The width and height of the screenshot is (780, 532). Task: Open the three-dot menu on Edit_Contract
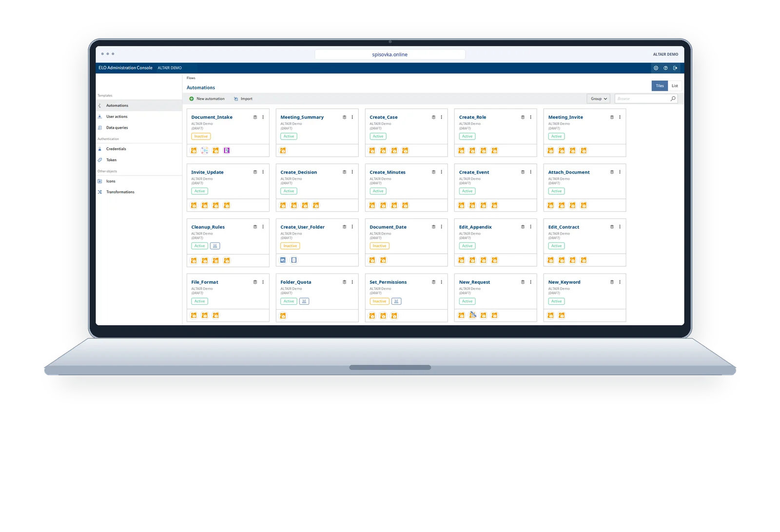coord(620,227)
